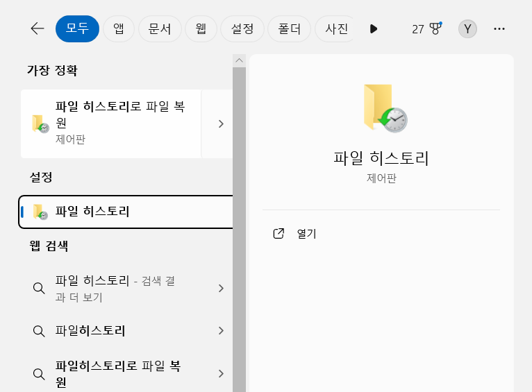
Task: Switch to the 앱 filter tab
Action: click(x=119, y=29)
